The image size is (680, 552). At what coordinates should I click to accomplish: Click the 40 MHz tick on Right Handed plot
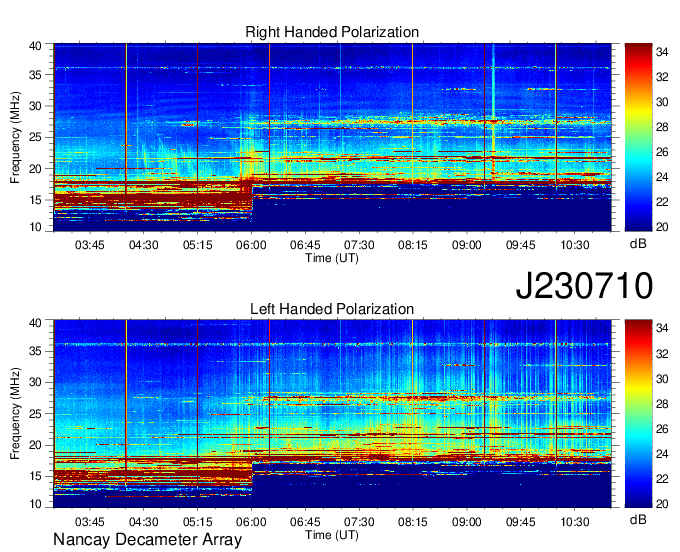(36, 46)
